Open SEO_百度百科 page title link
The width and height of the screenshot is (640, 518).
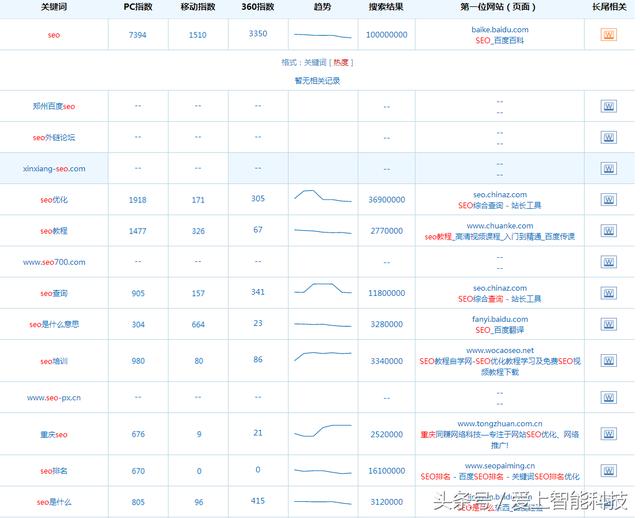tap(500, 40)
